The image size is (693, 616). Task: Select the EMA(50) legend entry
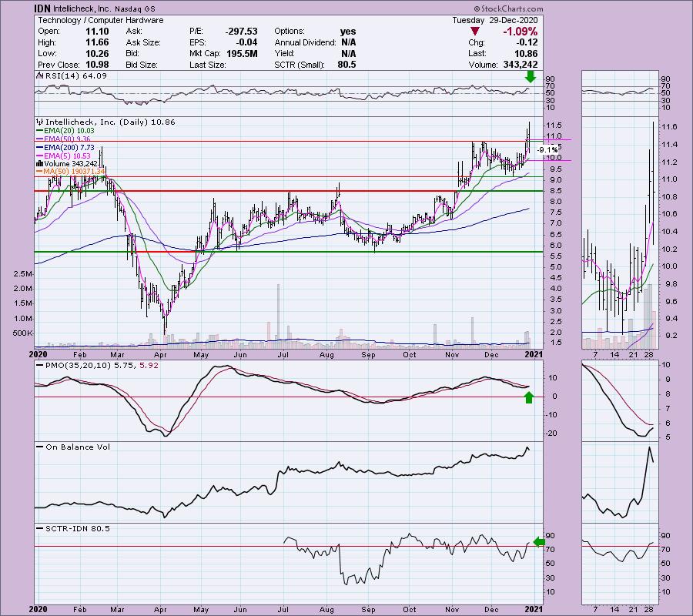(x=64, y=139)
